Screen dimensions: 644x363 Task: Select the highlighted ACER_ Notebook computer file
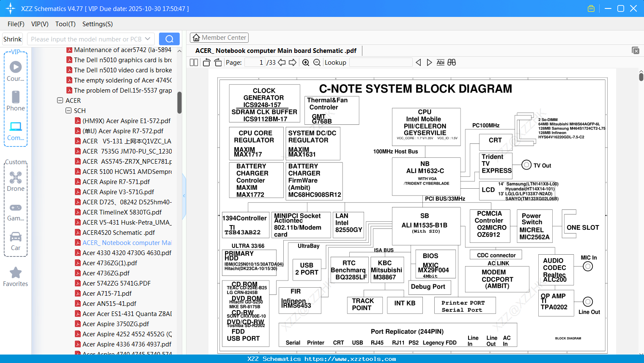coord(127,243)
